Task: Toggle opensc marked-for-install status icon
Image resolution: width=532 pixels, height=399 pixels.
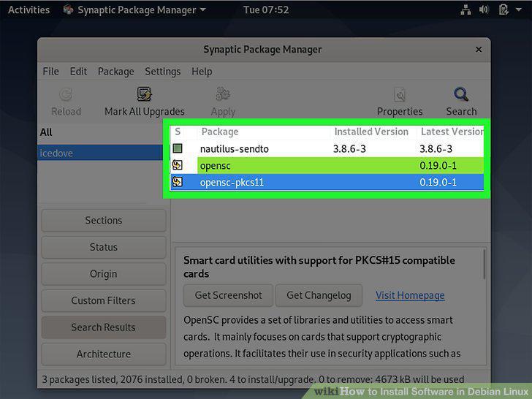Action: (177, 165)
